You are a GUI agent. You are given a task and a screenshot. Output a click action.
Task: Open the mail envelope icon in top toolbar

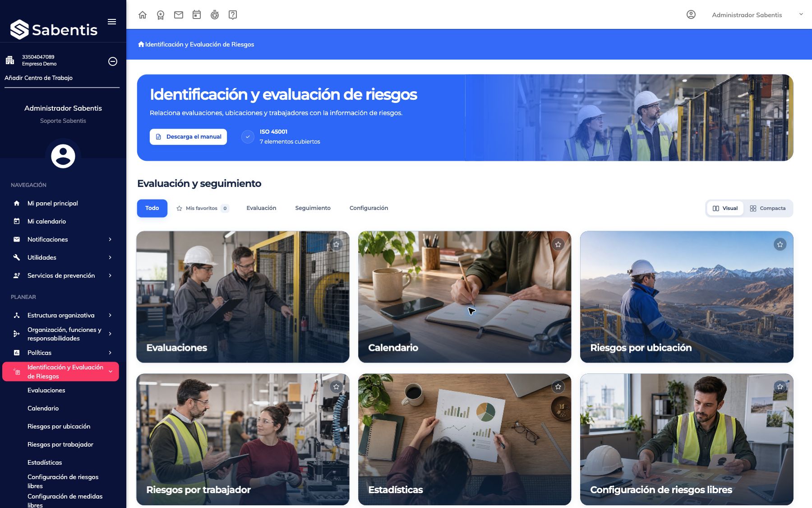(179, 15)
